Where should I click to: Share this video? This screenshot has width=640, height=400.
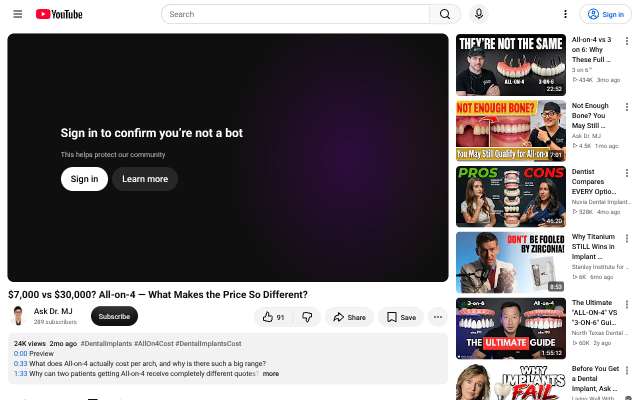coord(349,317)
